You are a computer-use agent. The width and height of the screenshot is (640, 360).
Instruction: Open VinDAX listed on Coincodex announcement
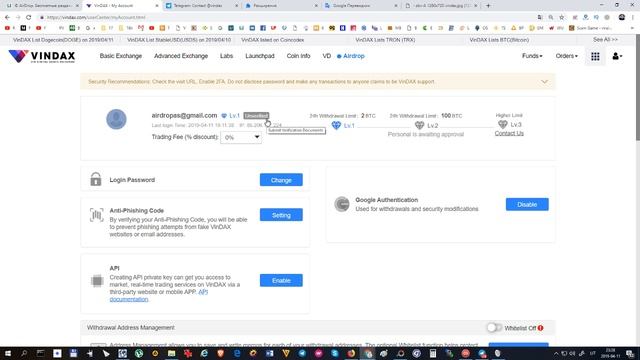[273, 40]
